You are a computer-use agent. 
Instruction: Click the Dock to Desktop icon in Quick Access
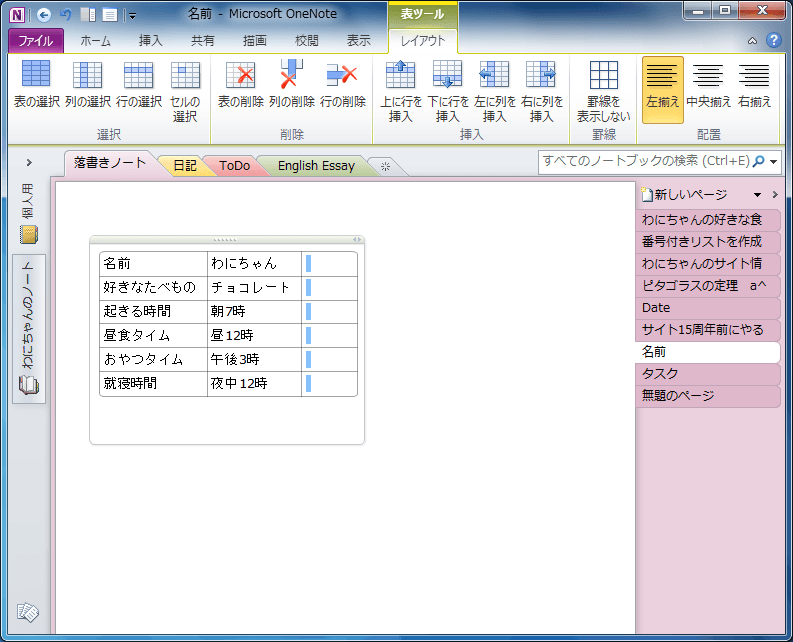(x=88, y=15)
